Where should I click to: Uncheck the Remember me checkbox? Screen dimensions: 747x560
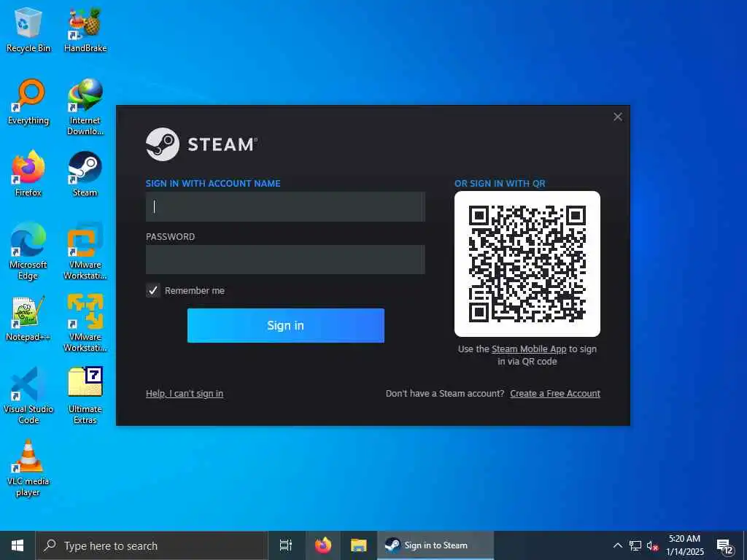pyautogui.click(x=153, y=290)
